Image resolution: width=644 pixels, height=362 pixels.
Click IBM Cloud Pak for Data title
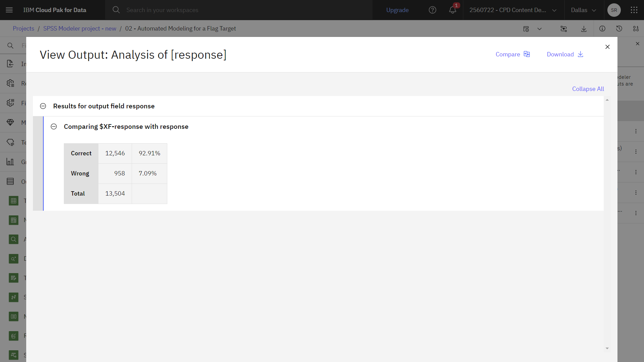54,10
